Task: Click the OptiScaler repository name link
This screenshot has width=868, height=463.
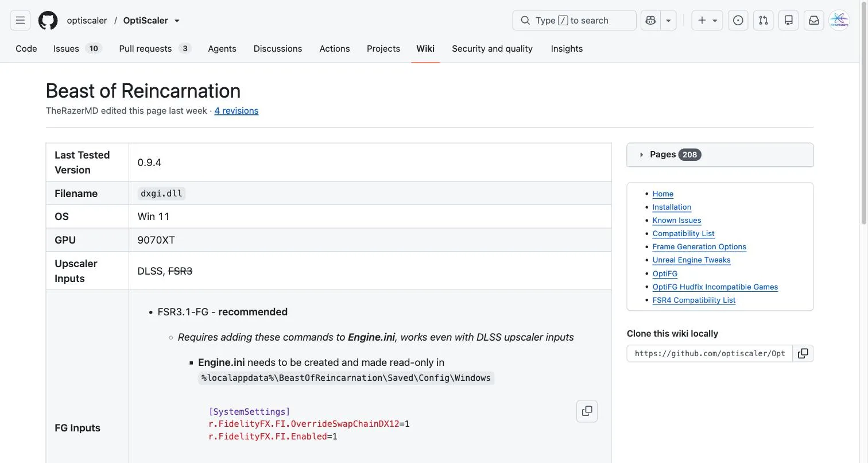Action: 146,20
